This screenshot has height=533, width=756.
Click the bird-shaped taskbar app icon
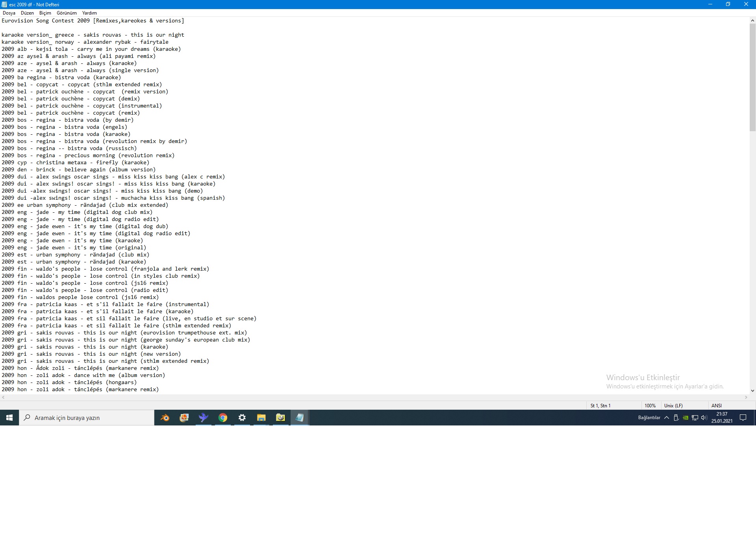[204, 418]
